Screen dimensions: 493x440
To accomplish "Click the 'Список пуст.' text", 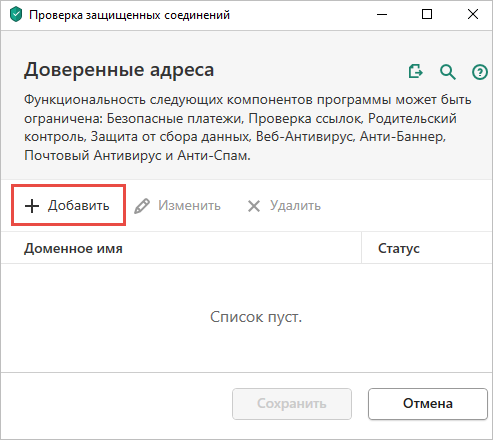I will [x=256, y=317].
